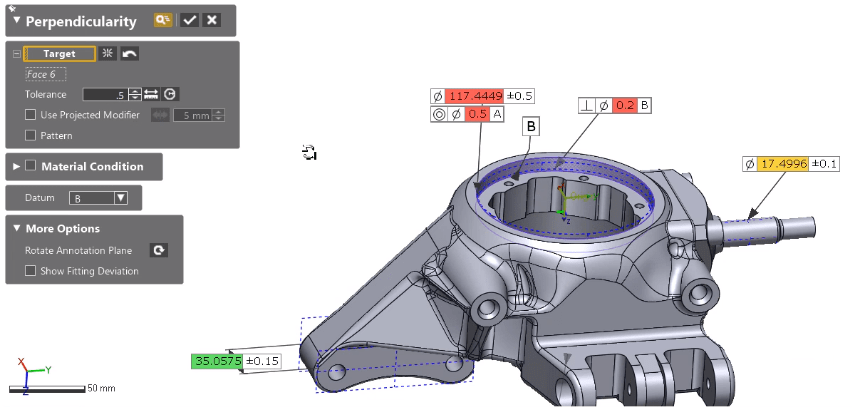Check the Pattern checkbox
Image resolution: width=852 pixels, height=407 pixels.
coord(31,135)
